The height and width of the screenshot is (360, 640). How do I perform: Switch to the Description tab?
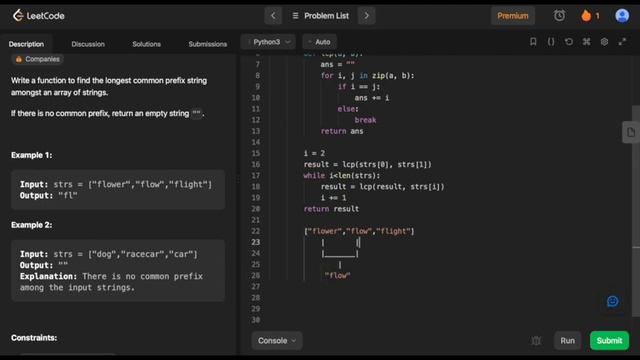pos(26,44)
